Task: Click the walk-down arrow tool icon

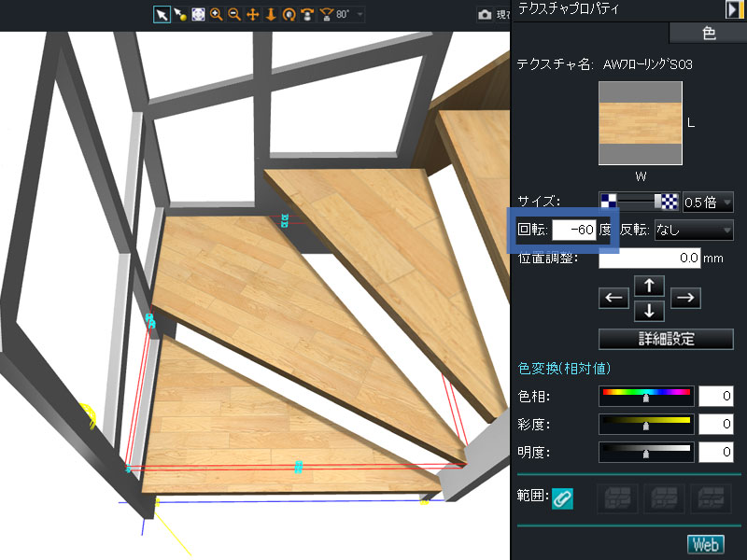Action: coord(271,15)
